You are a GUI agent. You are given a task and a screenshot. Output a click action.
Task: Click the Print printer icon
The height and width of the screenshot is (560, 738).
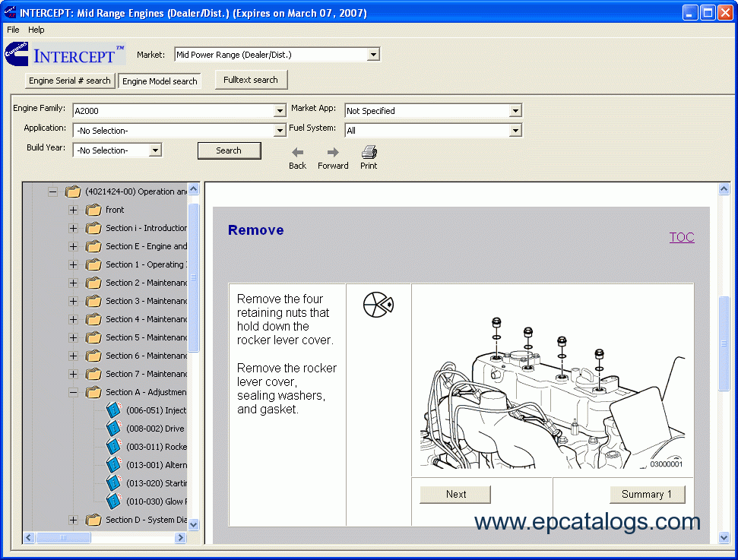[x=369, y=151]
